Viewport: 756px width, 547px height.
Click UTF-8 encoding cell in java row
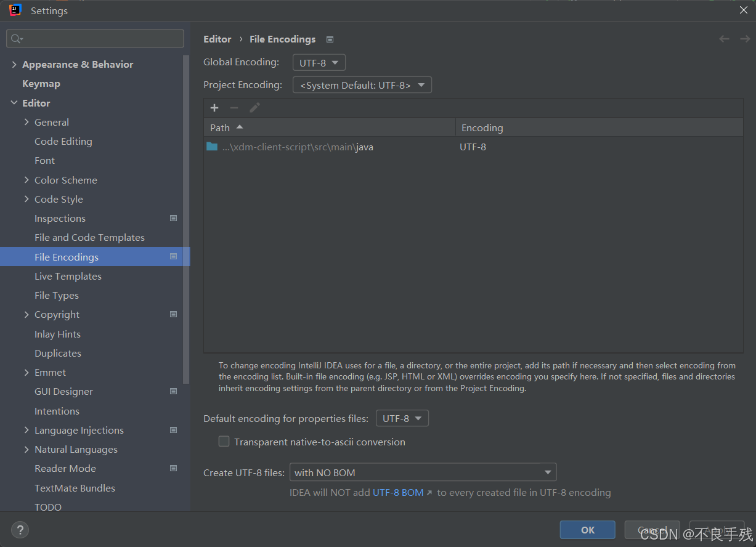(x=473, y=147)
